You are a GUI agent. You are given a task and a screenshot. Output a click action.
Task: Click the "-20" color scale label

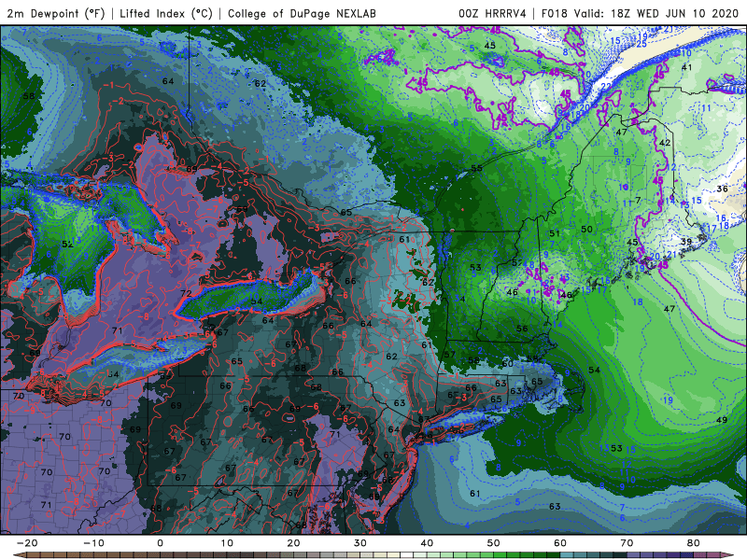click(27, 543)
